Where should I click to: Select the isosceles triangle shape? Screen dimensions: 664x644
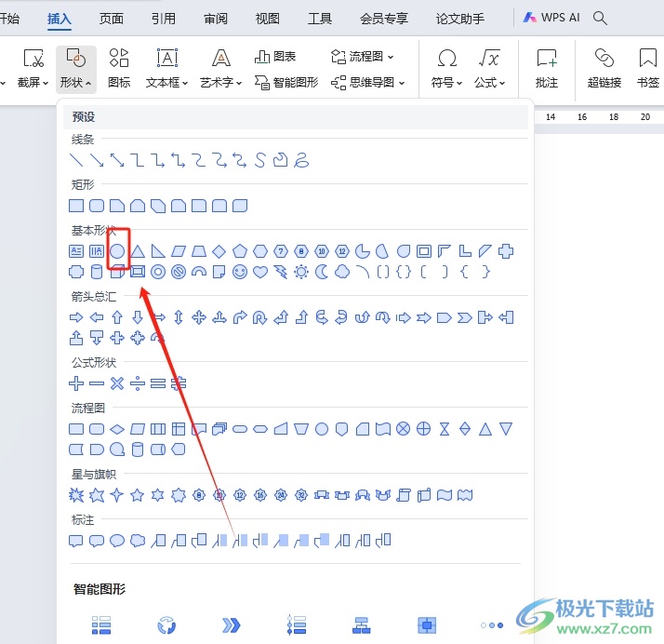point(138,251)
